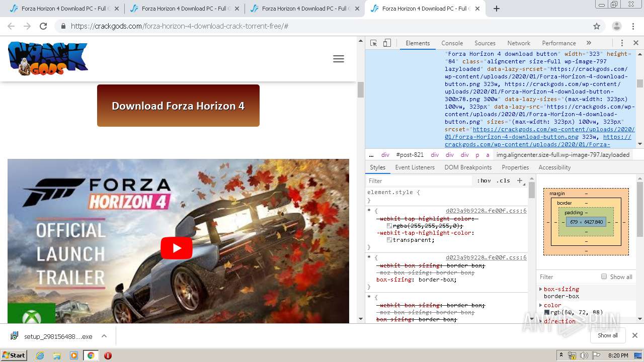Open the rgb(60, 72, 88) color swatch

click(x=547, y=312)
